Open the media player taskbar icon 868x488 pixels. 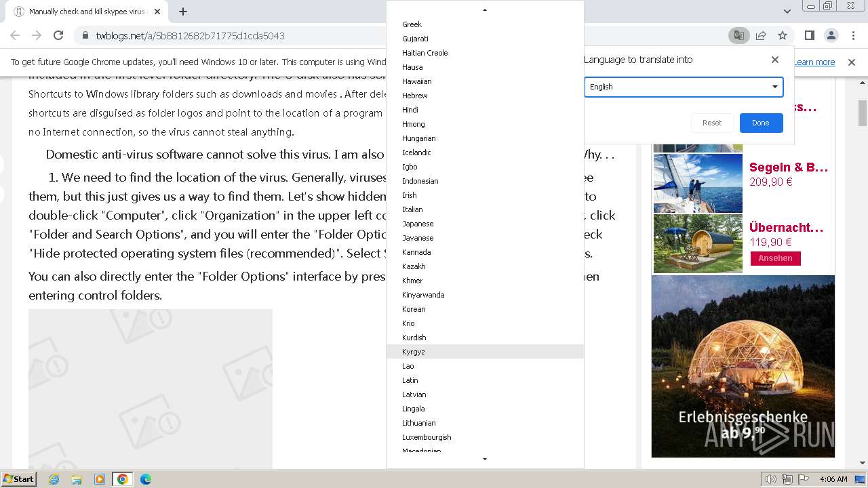[100, 479]
